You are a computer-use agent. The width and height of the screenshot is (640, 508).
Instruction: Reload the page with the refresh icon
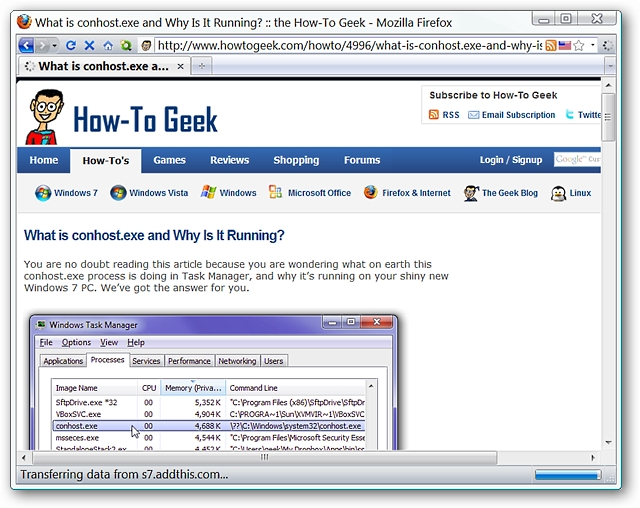pyautogui.click(x=71, y=45)
